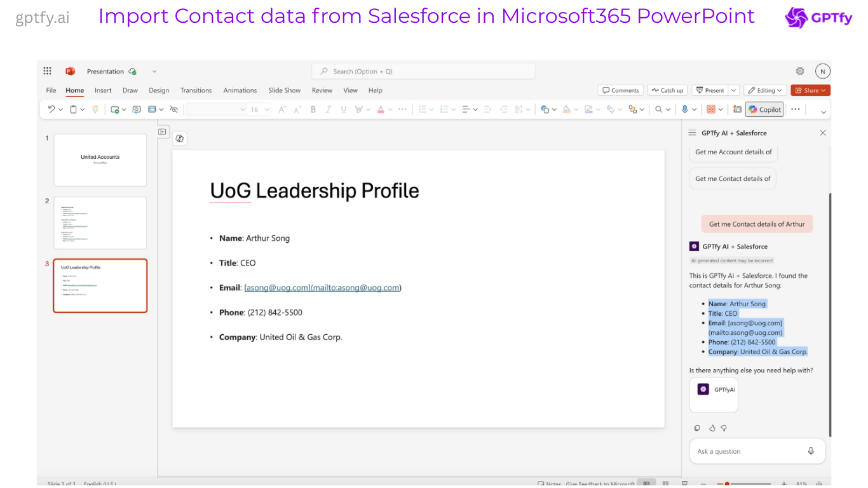Click the thumbs down icon under response
This screenshot has height=488, width=868.
(724, 428)
